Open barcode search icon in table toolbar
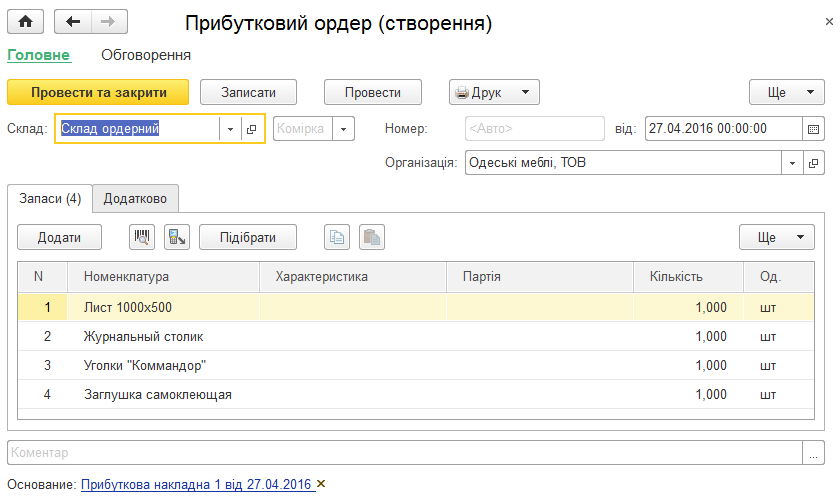The image size is (840, 500). pyautogui.click(x=142, y=237)
